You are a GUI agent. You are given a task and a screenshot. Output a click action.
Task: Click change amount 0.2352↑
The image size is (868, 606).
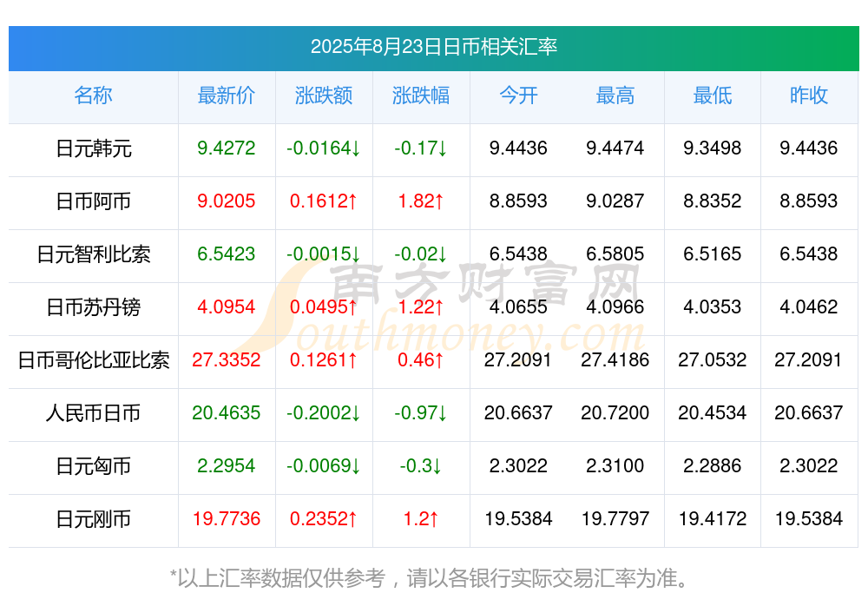point(324,518)
